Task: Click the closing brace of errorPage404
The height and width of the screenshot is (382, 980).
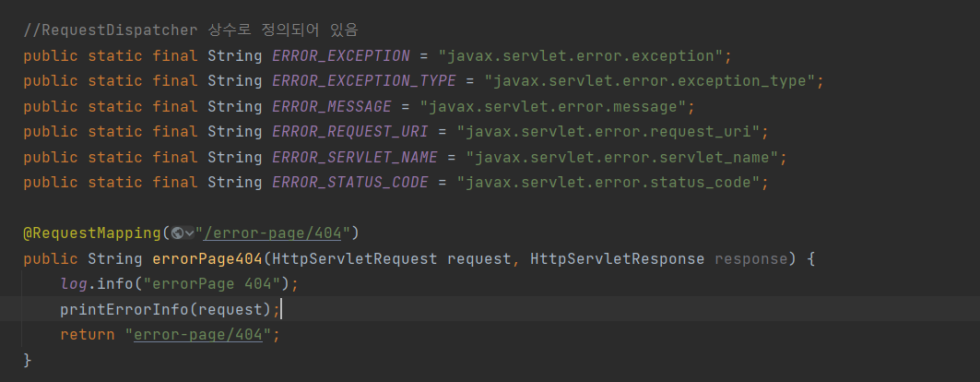Action: pyautogui.click(x=27, y=360)
